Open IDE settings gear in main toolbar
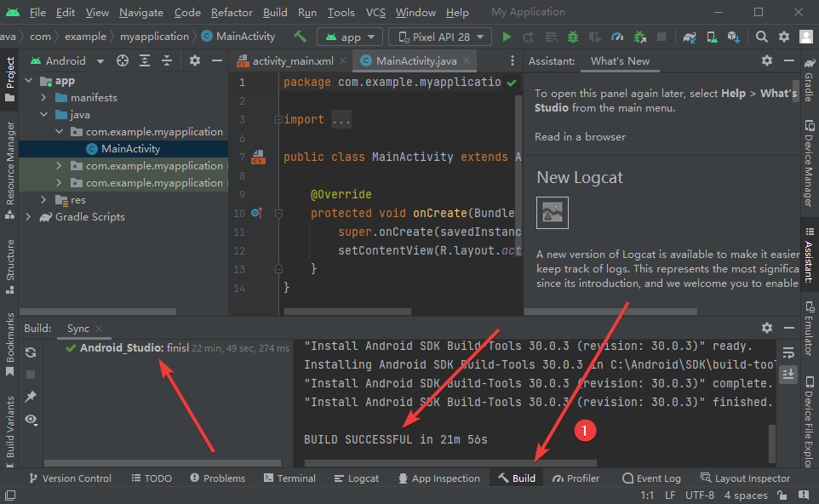819x504 pixels. pos(784,37)
